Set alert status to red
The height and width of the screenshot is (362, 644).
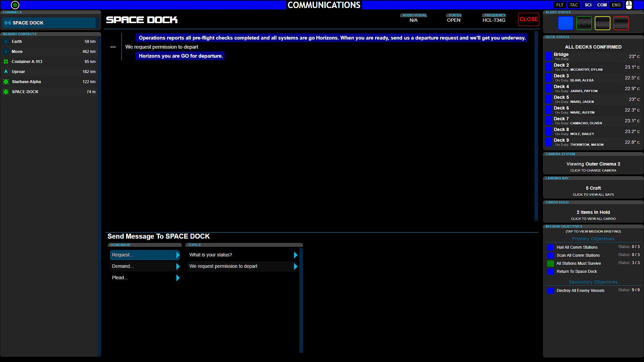tap(621, 23)
